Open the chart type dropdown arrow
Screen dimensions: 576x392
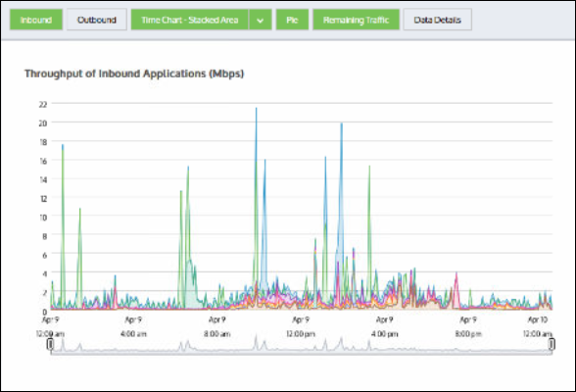[x=261, y=20]
